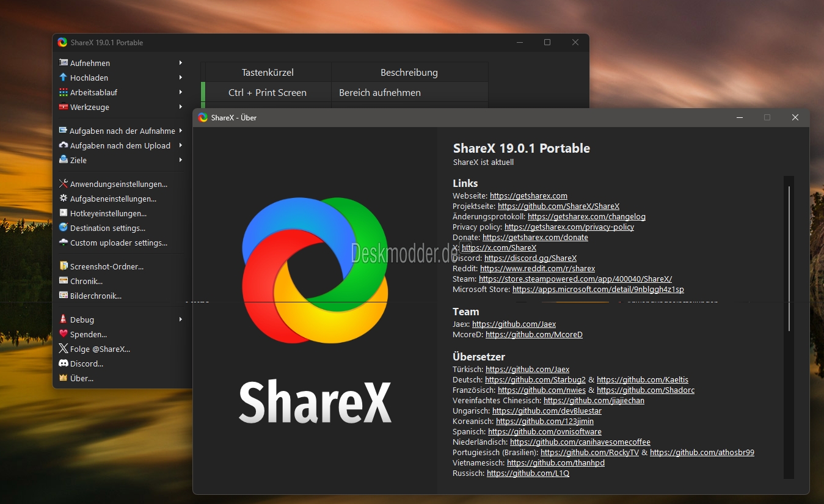
Task: Expand the Arbeitsablauf submenu arrow
Action: click(x=181, y=92)
